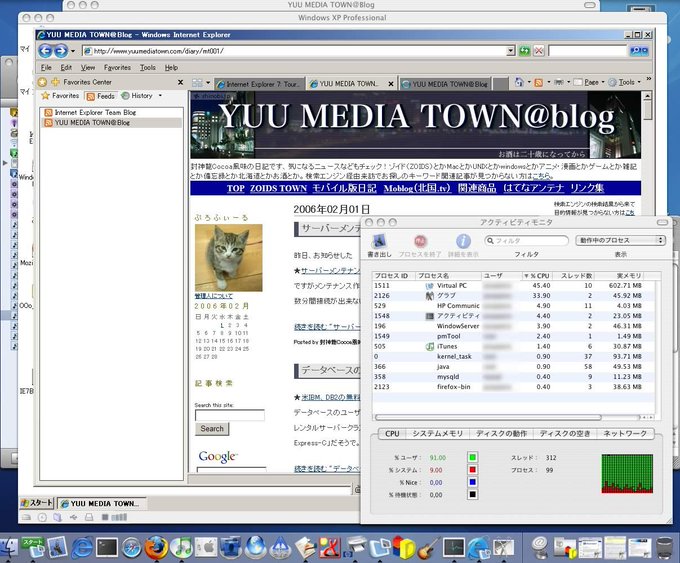Screen dimensions: 680x563
Task: Click the blue Nice CPU color swatch
Action: [472, 482]
